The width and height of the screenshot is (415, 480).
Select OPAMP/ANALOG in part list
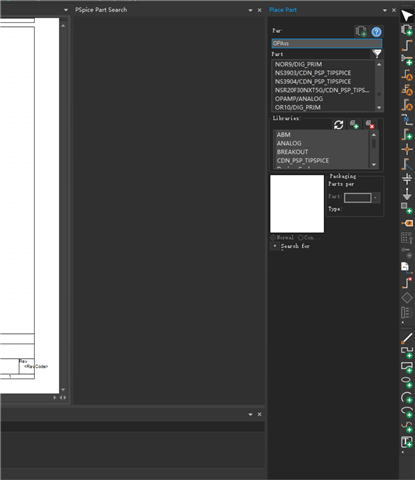(x=324, y=99)
